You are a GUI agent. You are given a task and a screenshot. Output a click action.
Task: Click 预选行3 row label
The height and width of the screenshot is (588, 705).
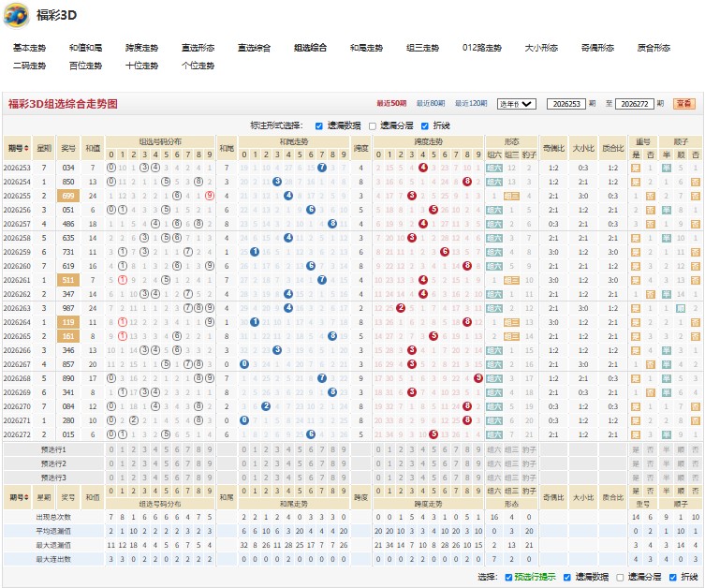53,478
